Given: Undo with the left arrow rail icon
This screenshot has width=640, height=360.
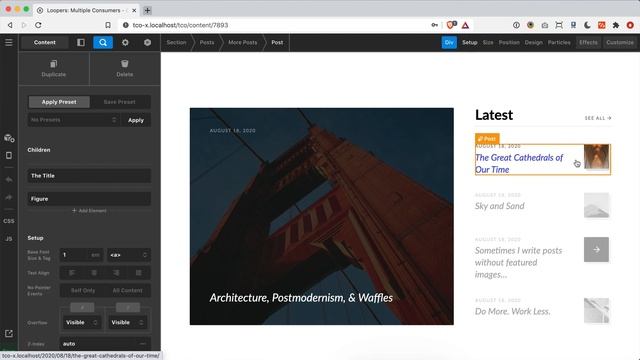Looking at the screenshot, I should [9, 180].
